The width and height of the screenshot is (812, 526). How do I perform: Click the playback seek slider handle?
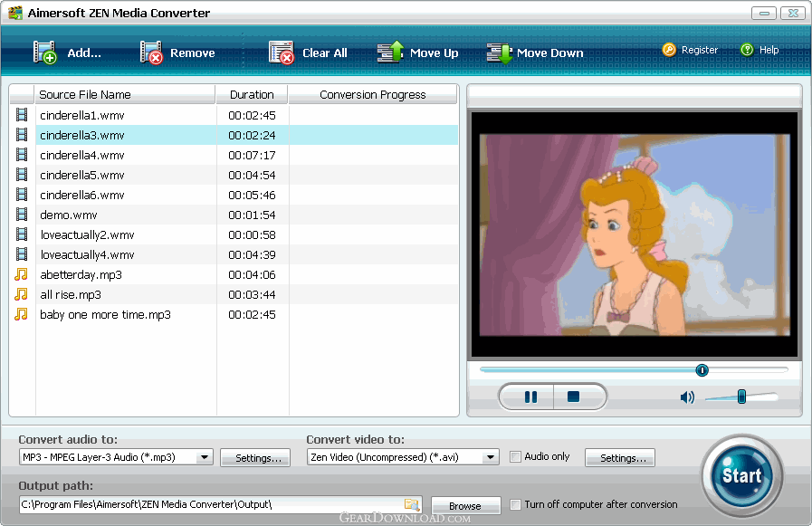(702, 370)
